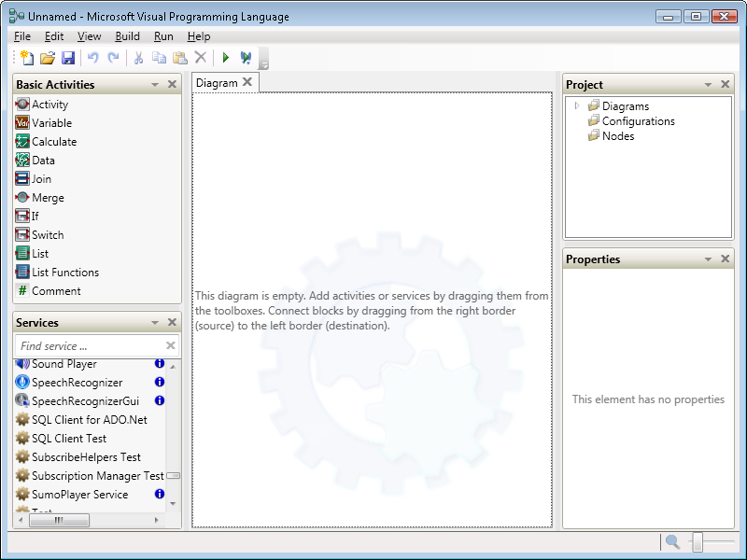Expand the Diagrams tree node
747x560 pixels.
point(577,105)
